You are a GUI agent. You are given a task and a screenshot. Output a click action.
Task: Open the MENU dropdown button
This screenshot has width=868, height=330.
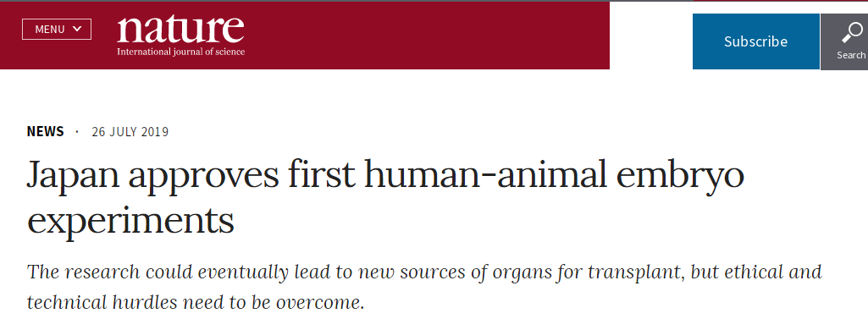[x=57, y=30]
